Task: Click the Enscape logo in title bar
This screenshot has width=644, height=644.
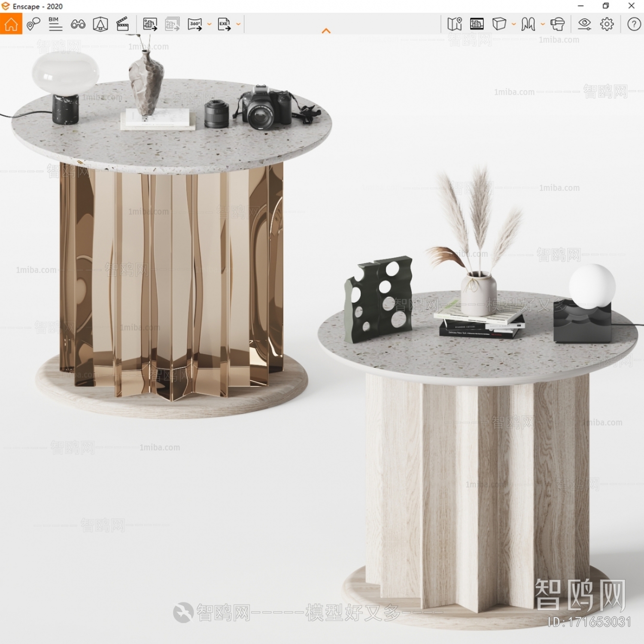Action: [6, 6]
